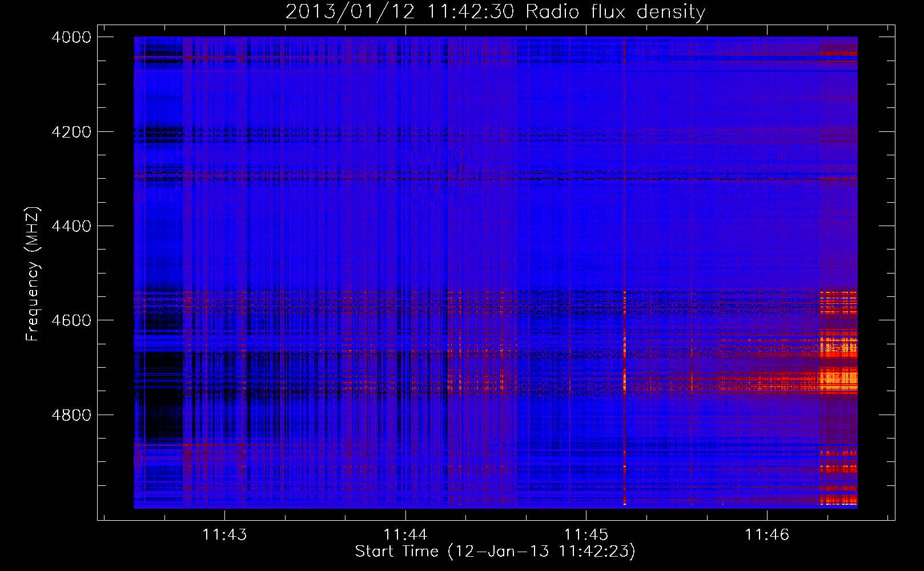Image resolution: width=924 pixels, height=571 pixels.
Task: Click the '11:45' time axis label
Action: 586,534
